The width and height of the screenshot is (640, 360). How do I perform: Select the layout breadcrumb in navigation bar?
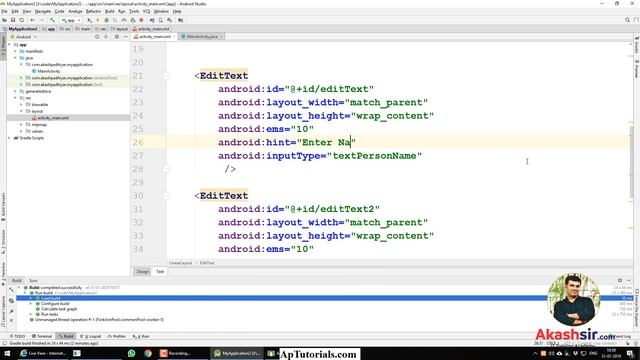(x=120, y=29)
